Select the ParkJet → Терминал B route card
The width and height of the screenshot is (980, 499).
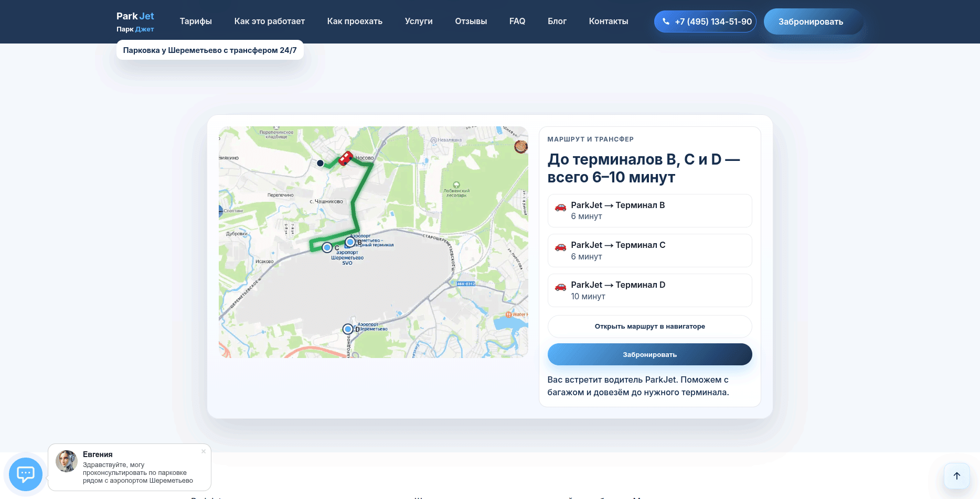click(649, 211)
